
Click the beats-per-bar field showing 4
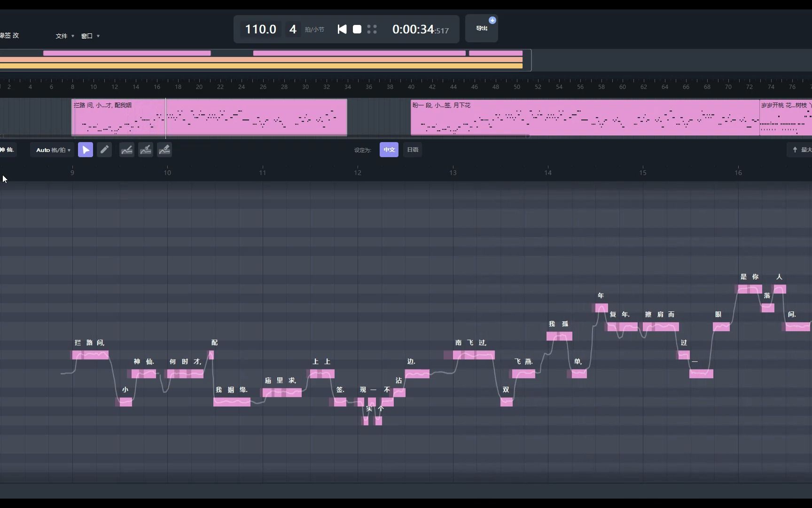point(293,29)
